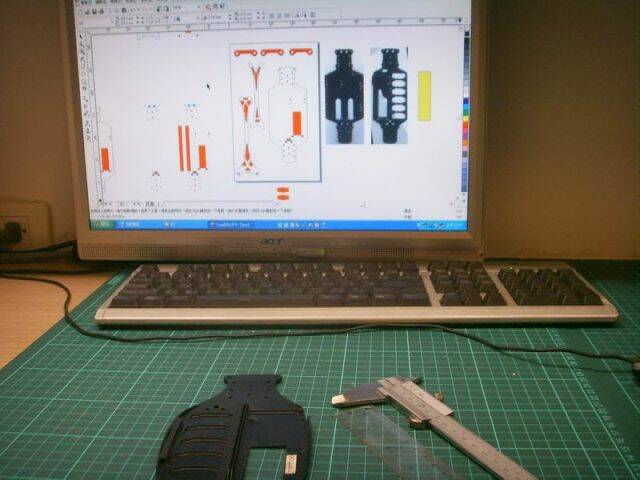This screenshot has width=640, height=480.
Task: Pick the black swatch in color palette
Action: pyautogui.click(x=467, y=38)
